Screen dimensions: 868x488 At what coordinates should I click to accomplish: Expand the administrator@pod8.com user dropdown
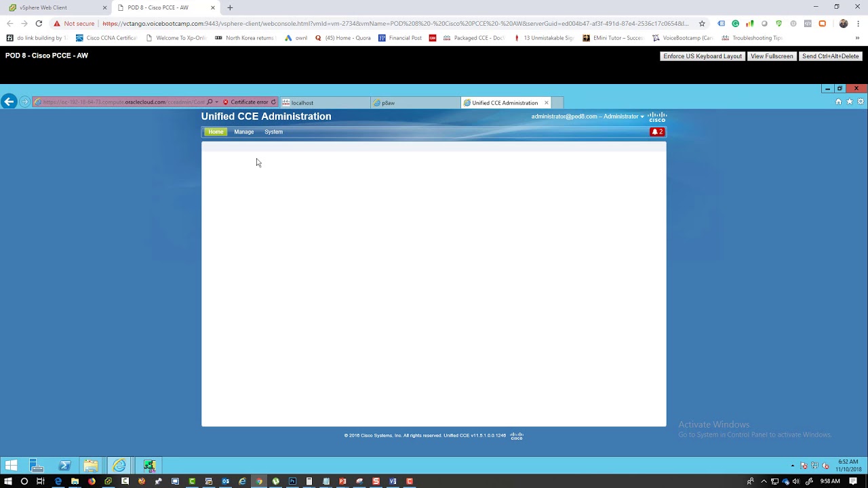[x=587, y=117]
